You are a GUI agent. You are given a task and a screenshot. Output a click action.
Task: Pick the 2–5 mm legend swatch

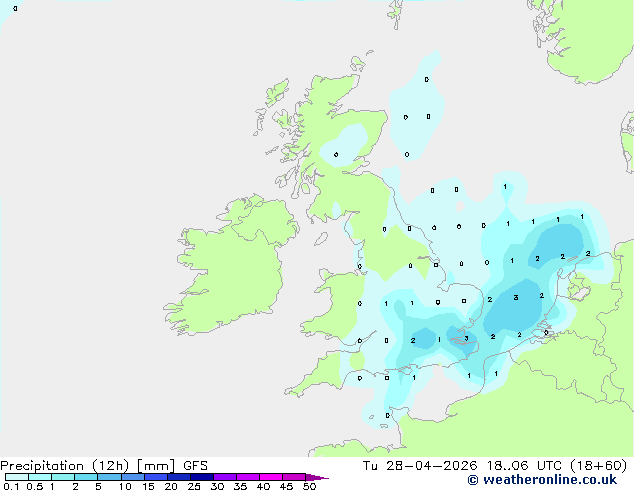[x=86, y=477]
